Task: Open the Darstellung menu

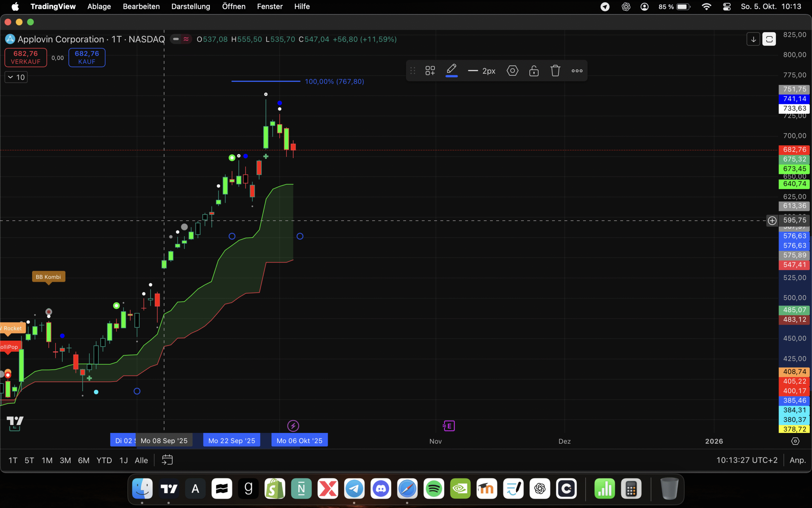Action: [190, 7]
